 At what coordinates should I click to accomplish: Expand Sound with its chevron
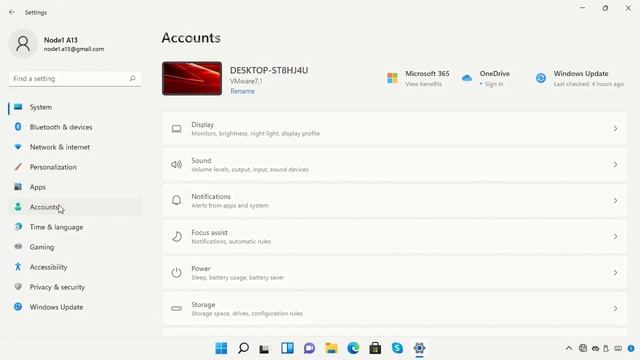coord(615,164)
